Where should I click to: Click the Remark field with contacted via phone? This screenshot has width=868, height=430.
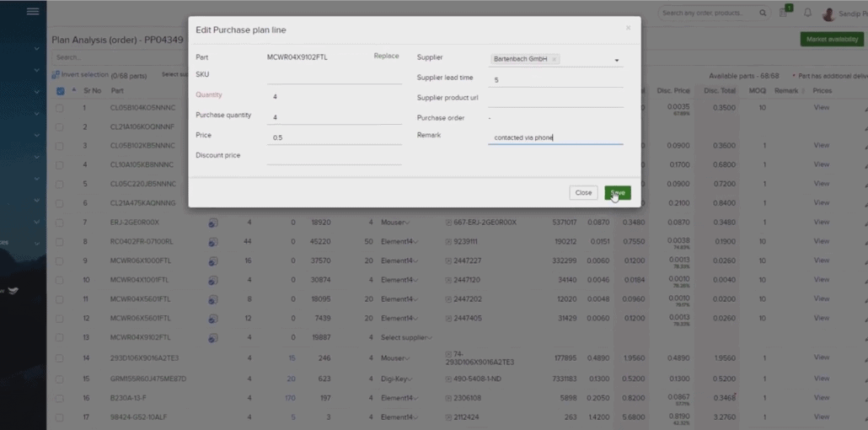[556, 137]
